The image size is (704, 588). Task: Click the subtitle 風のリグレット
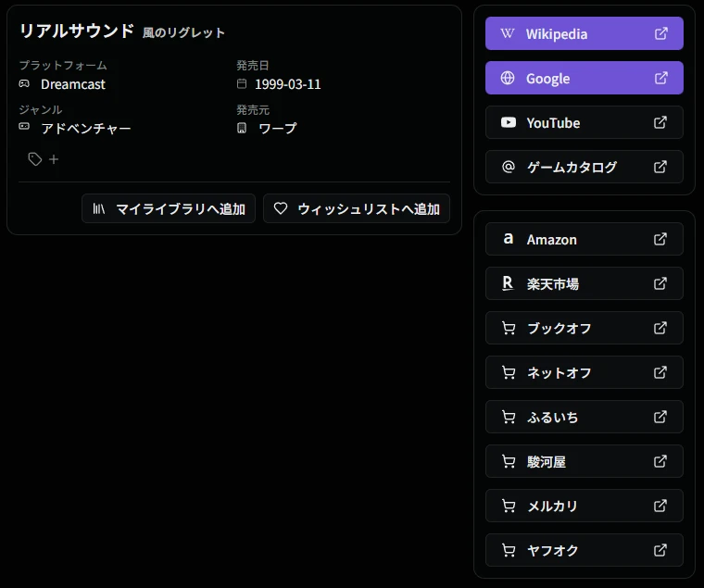[x=183, y=32]
